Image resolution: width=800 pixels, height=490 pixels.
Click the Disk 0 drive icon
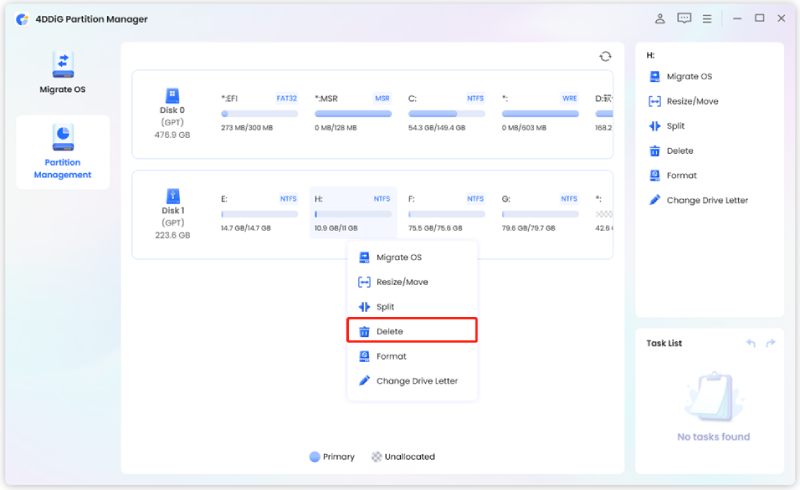pos(172,95)
